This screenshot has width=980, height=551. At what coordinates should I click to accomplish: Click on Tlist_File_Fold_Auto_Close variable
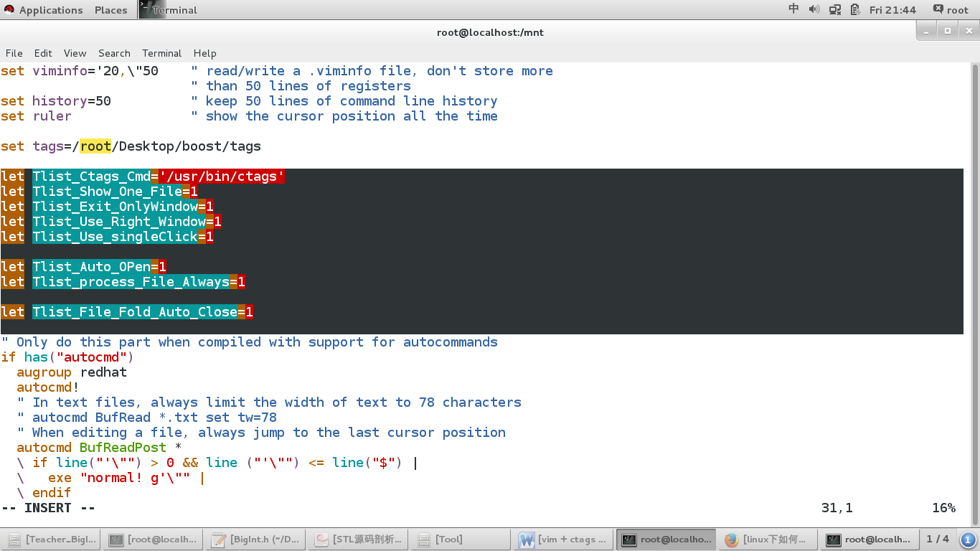tap(135, 312)
